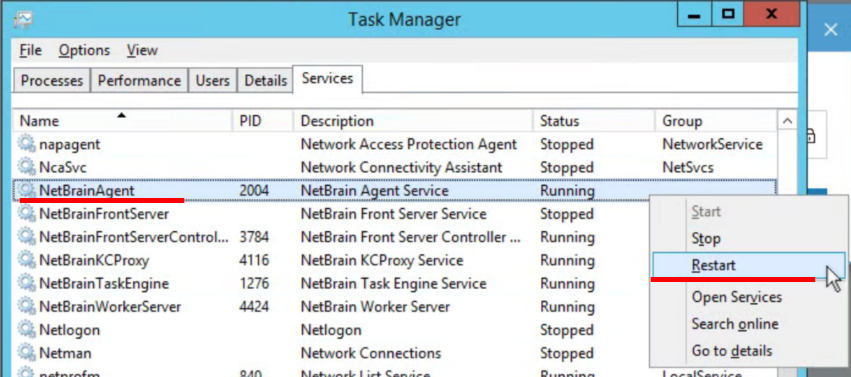Sort by Group column header
The height and width of the screenshot is (377, 851).
(716, 120)
